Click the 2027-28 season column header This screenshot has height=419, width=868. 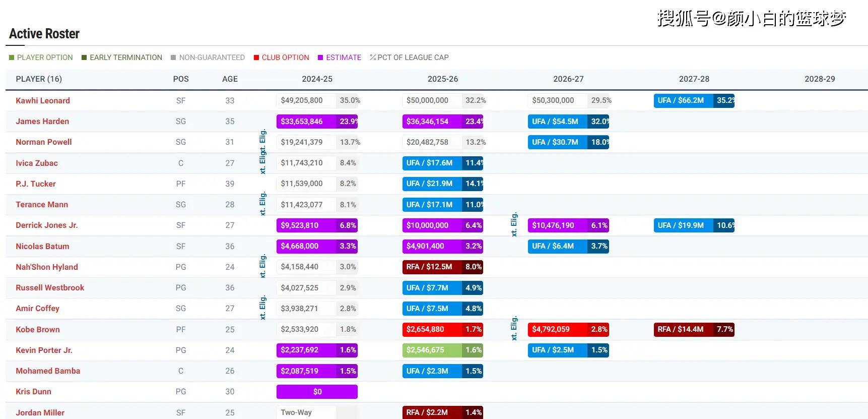pos(694,79)
